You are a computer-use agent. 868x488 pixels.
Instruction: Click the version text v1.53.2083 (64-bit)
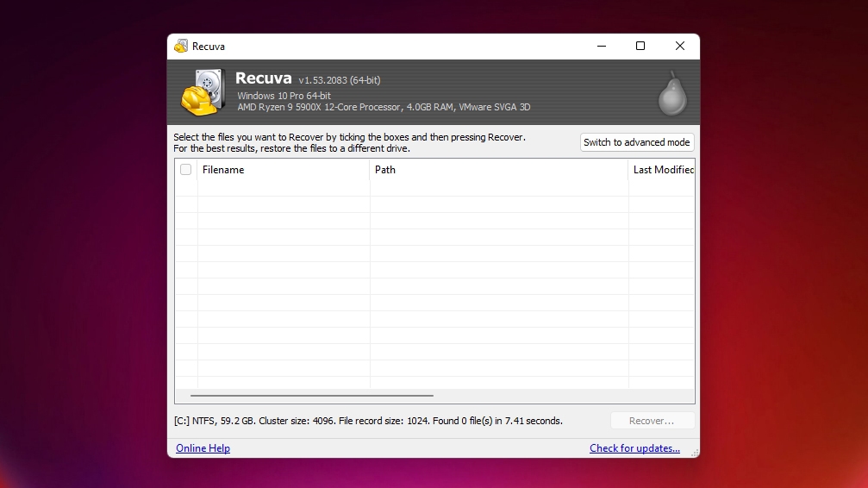(340, 80)
